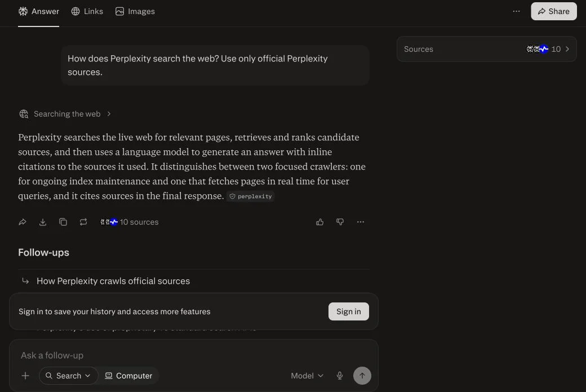Image resolution: width=586 pixels, height=392 pixels.
Task: Focus the Ask a follow-up input
Action: tap(194, 355)
